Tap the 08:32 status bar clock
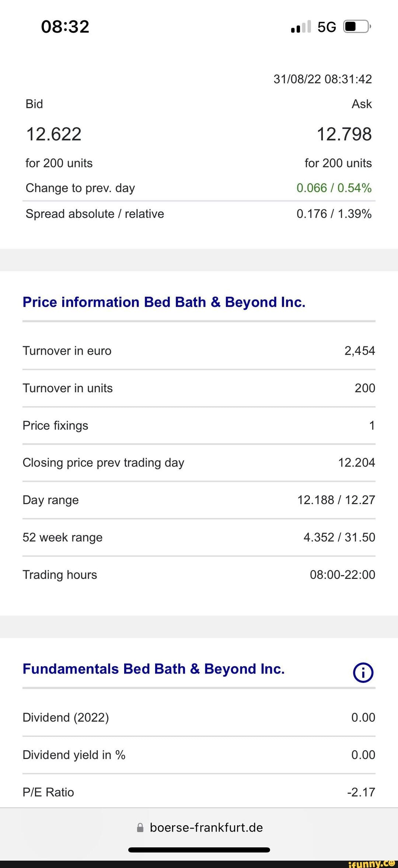Screen dimensions: 398x868 click(65, 27)
